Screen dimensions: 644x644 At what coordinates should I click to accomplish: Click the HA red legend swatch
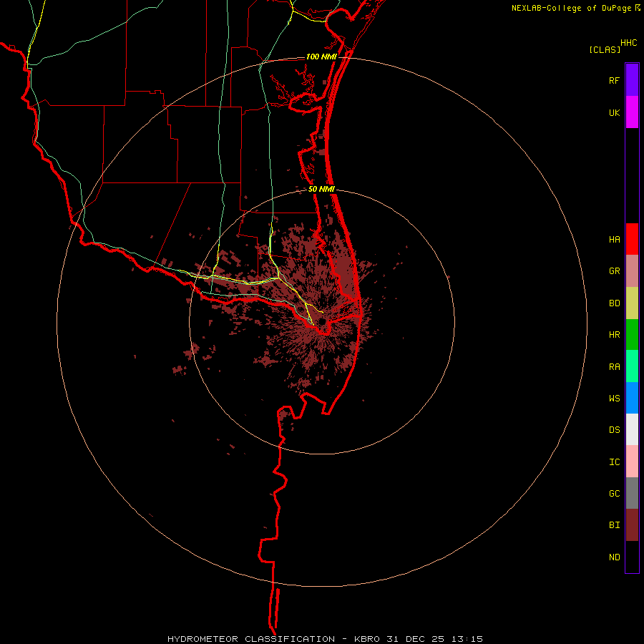(632, 239)
